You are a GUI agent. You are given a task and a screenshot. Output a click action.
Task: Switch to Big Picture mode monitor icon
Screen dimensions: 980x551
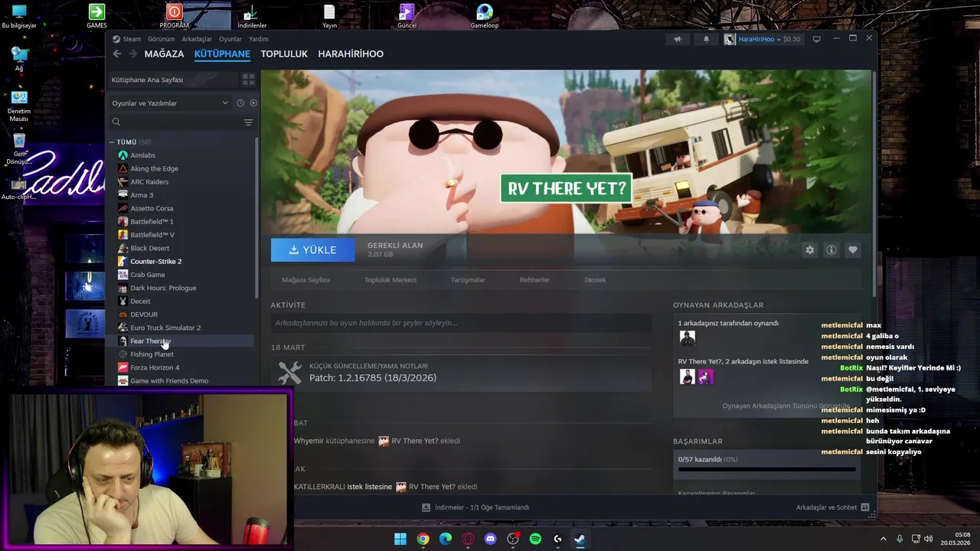(816, 39)
